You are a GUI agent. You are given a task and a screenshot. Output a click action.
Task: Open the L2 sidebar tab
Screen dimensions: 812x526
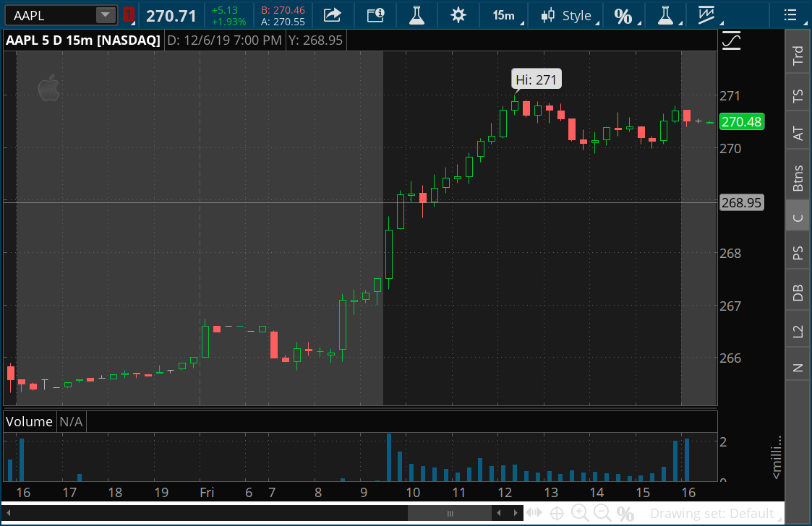point(798,332)
